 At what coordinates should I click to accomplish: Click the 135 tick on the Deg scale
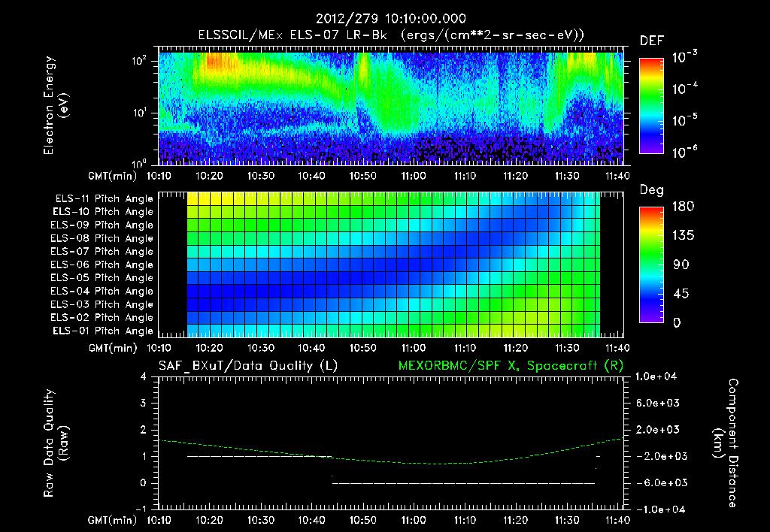[683, 236]
